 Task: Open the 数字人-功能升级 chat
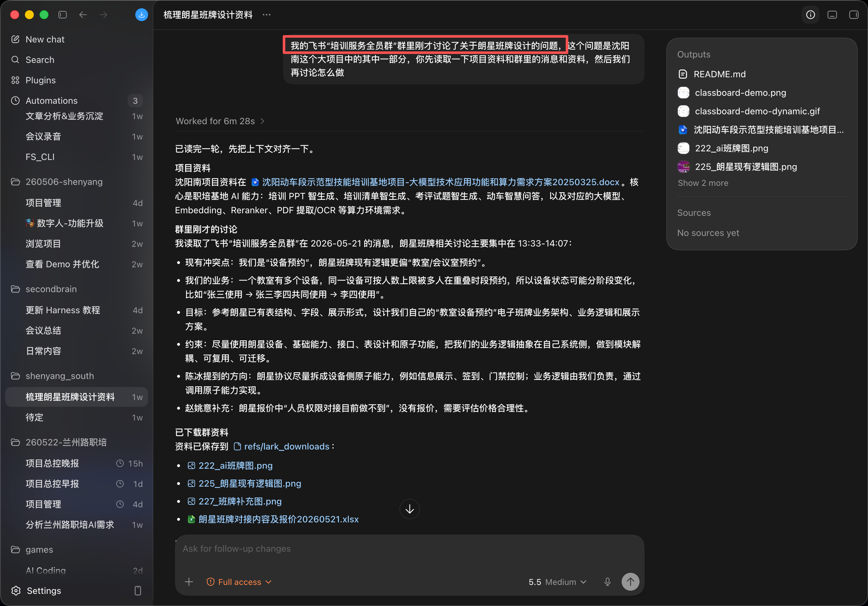point(76,223)
